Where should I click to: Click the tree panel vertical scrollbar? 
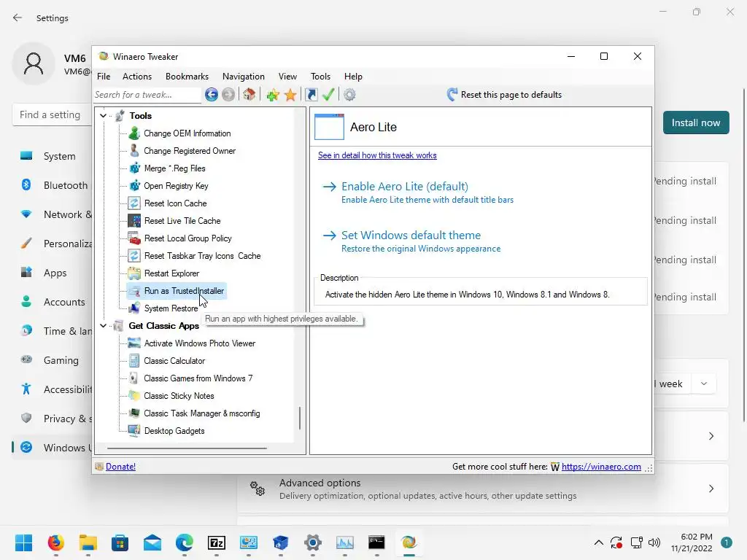pos(300,418)
